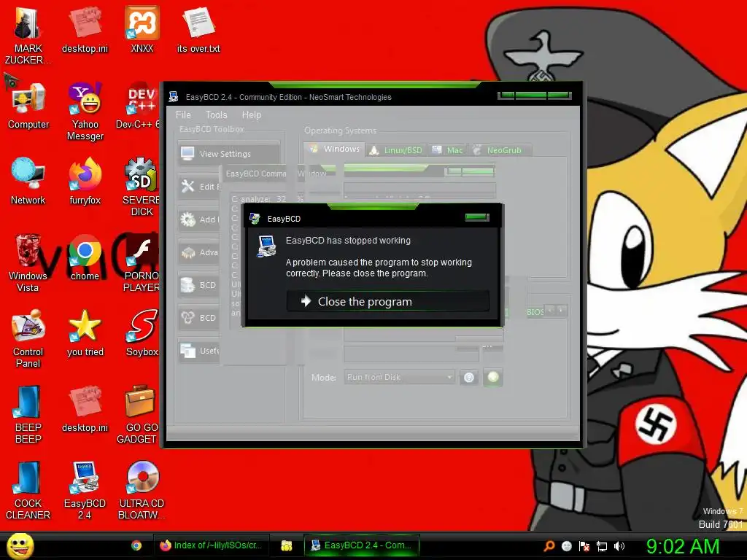Viewport: 747px width, 560px height.
Task: Click View Settings in EasyBCD Toolbox
Action: (228, 154)
